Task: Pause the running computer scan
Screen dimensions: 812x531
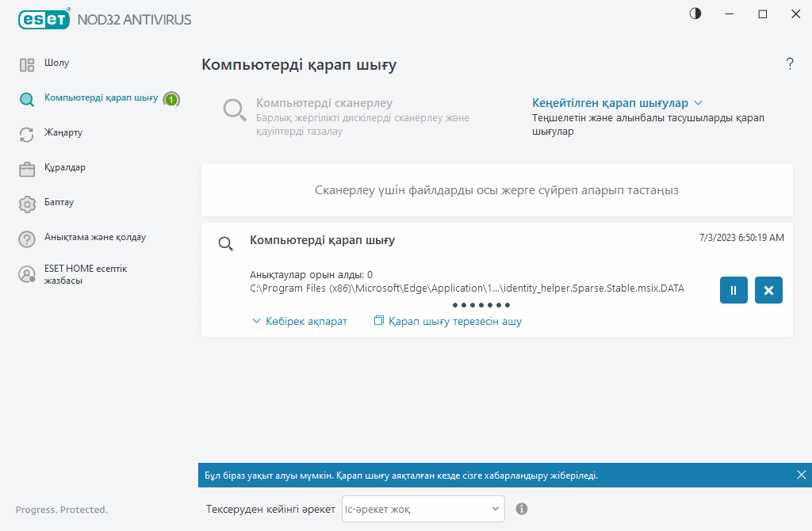Action: (733, 290)
